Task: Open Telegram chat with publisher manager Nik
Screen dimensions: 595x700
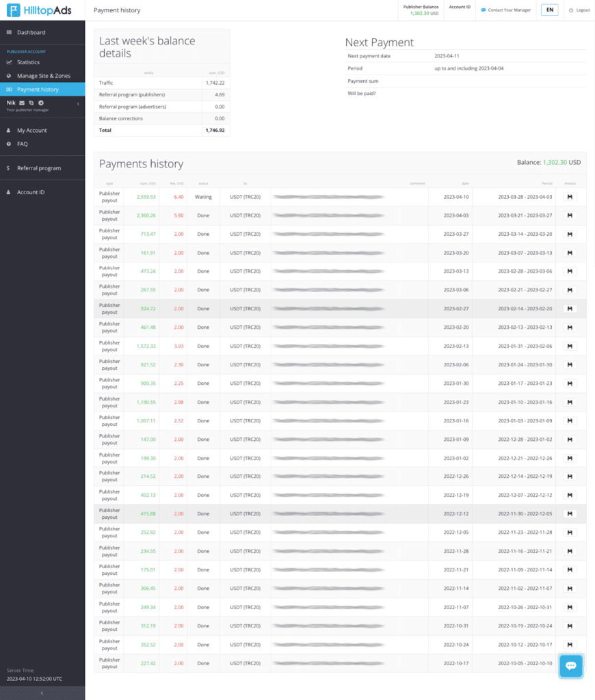Action: [41, 103]
